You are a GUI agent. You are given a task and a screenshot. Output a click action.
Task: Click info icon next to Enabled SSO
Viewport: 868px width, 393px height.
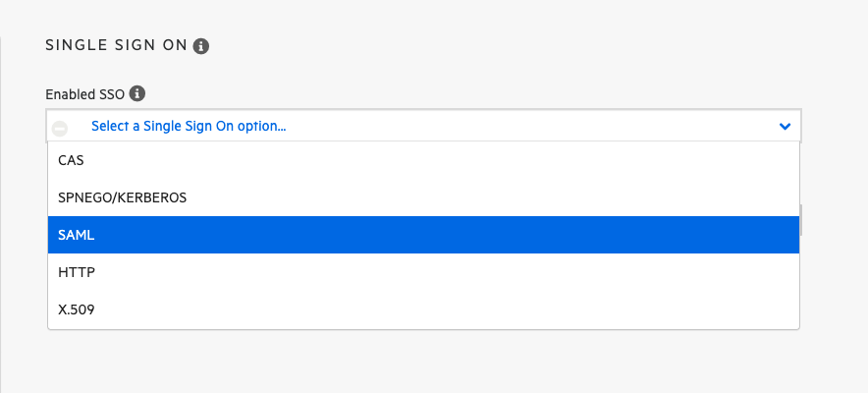tap(137, 93)
